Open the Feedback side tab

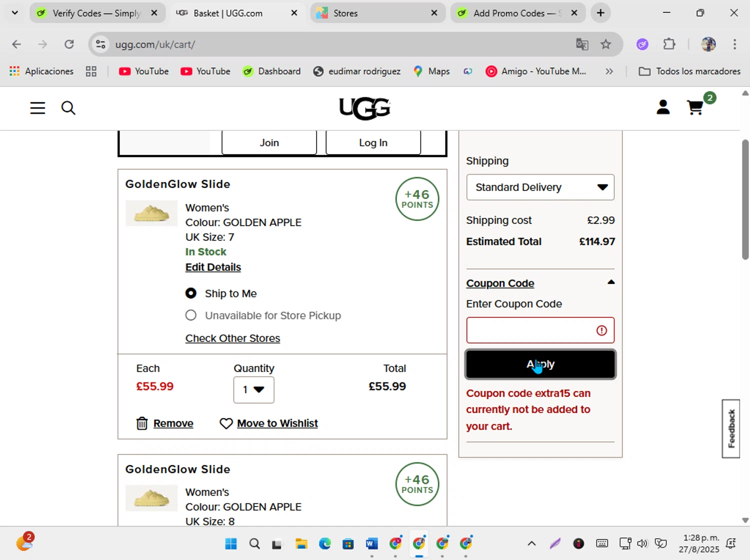coord(731,428)
